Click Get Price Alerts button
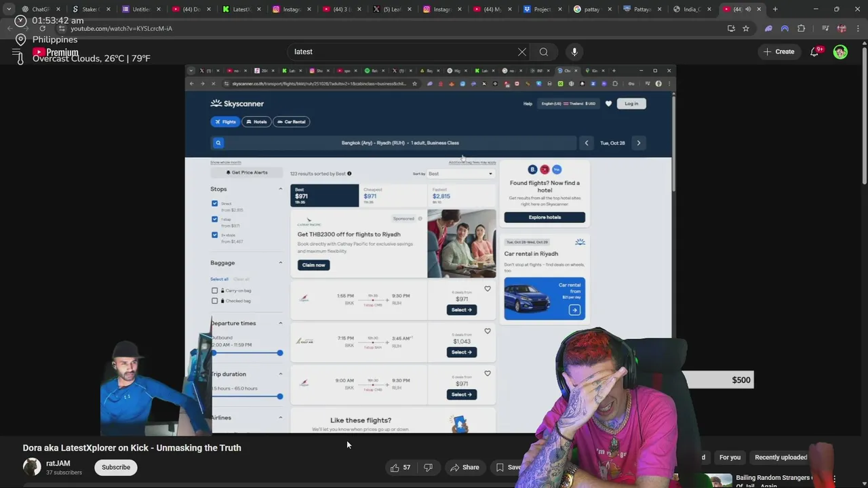Image resolution: width=868 pixels, height=488 pixels. tap(247, 173)
